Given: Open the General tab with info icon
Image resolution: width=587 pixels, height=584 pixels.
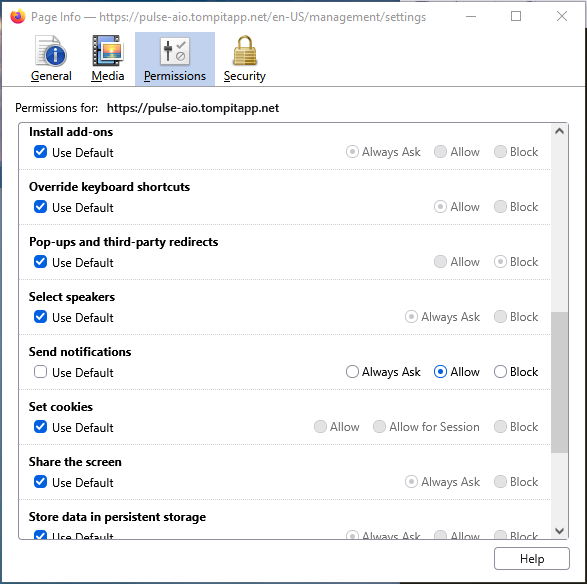Looking at the screenshot, I should [51, 59].
